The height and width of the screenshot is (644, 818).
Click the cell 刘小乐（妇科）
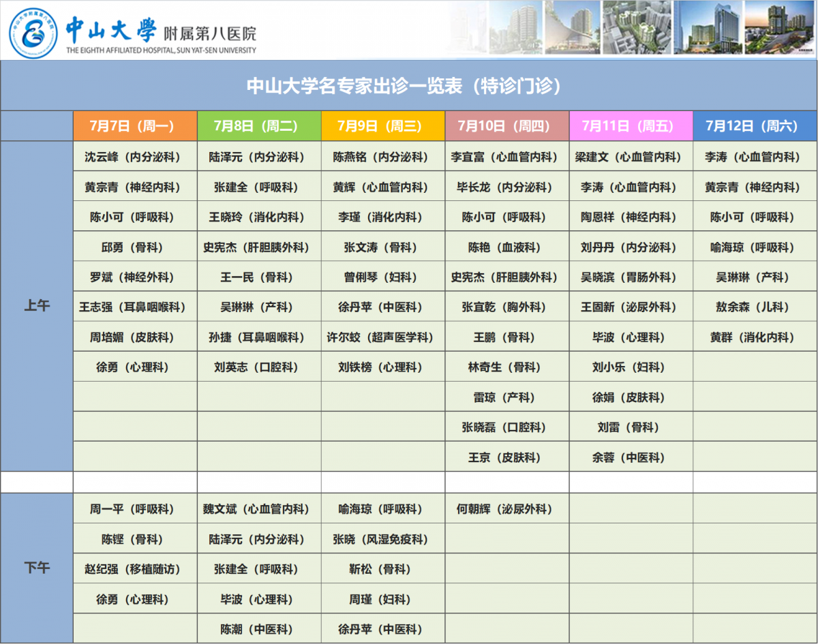click(631, 367)
